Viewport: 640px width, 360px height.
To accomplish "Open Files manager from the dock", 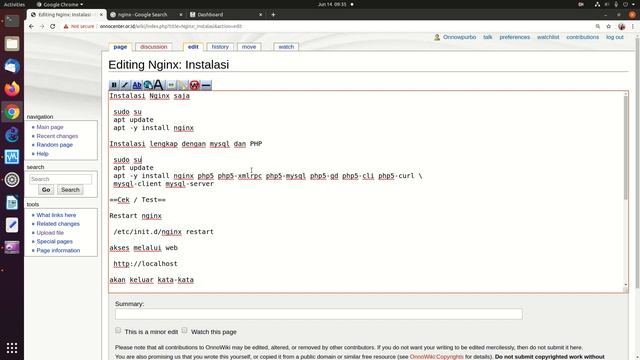I will (12, 43).
